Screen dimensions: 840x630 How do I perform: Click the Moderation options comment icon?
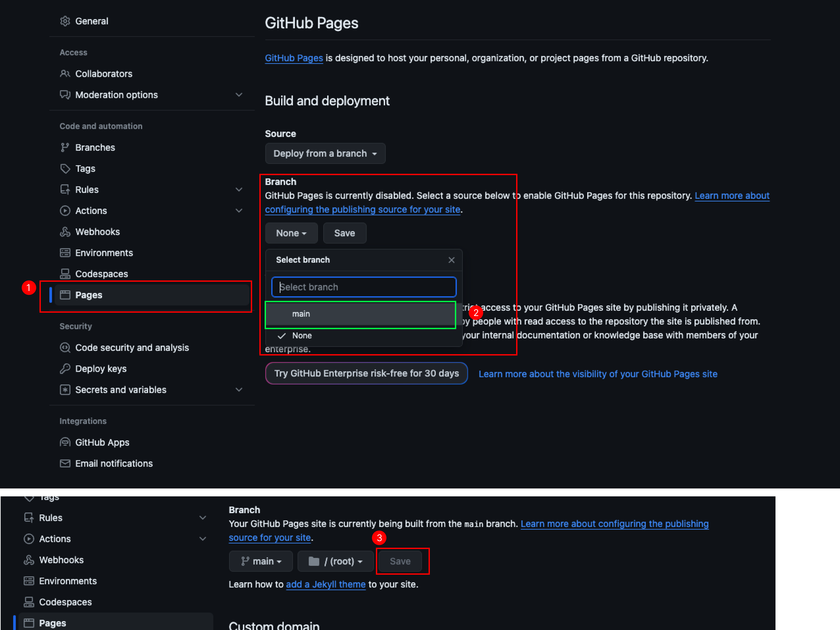(x=65, y=95)
